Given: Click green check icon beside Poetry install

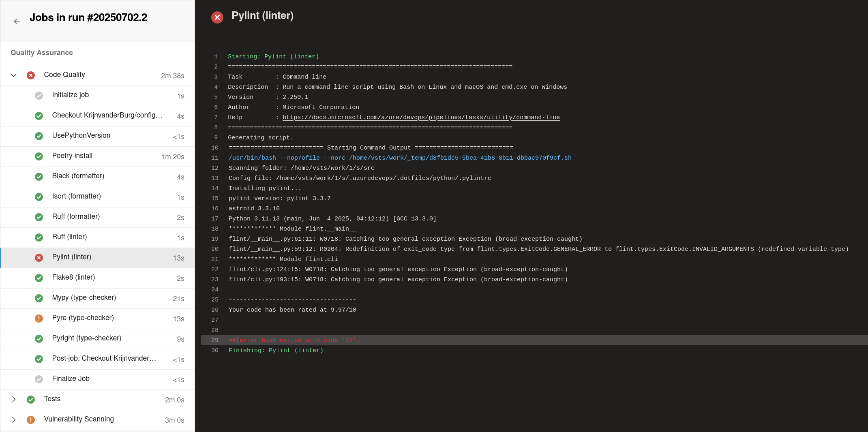Looking at the screenshot, I should coord(39,156).
